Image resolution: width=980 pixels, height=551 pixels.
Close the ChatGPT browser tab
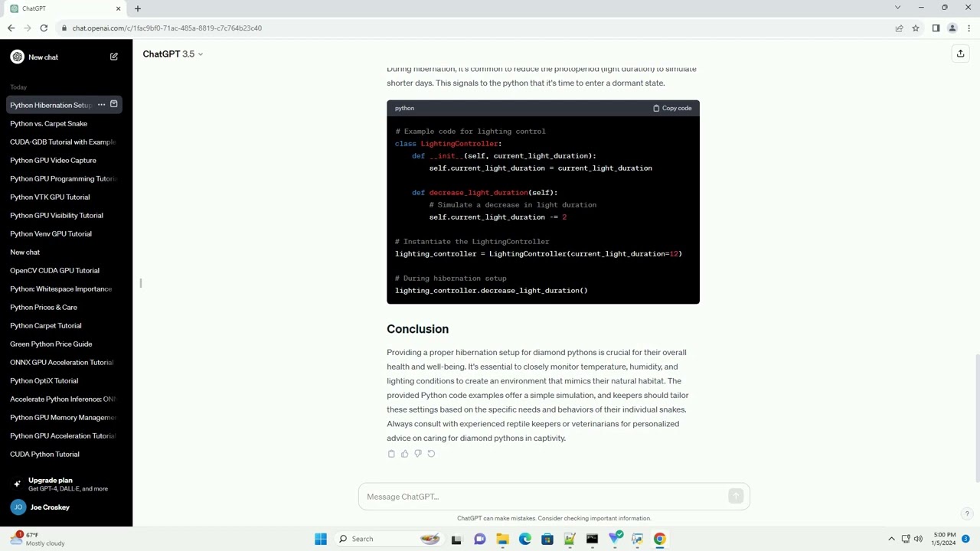[118, 8]
